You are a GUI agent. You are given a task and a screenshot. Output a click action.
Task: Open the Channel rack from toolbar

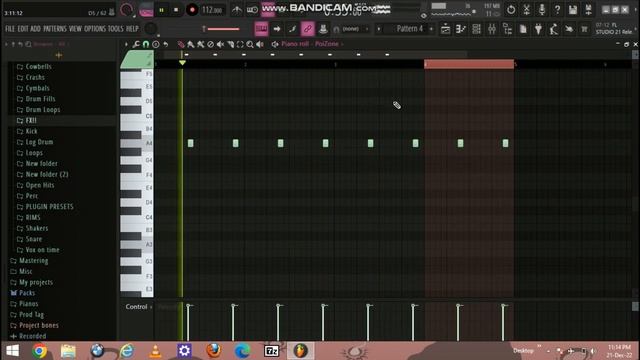tap(476, 29)
